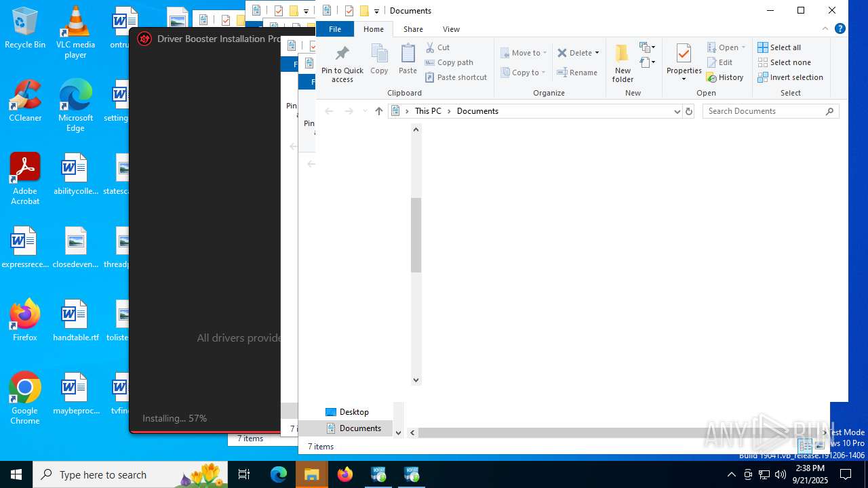Switch to the Share ribbon tab

click(413, 29)
